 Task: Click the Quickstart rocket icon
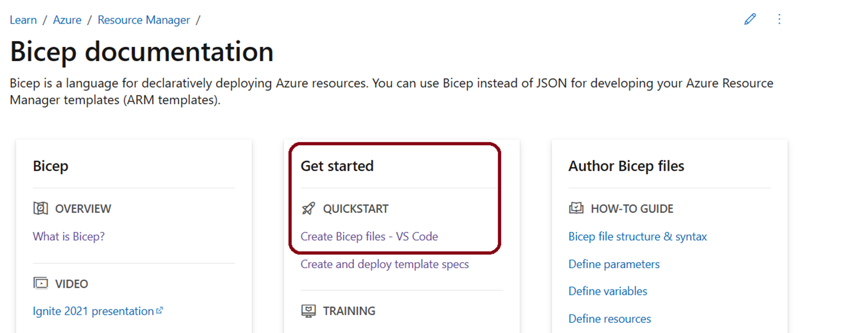(308, 208)
